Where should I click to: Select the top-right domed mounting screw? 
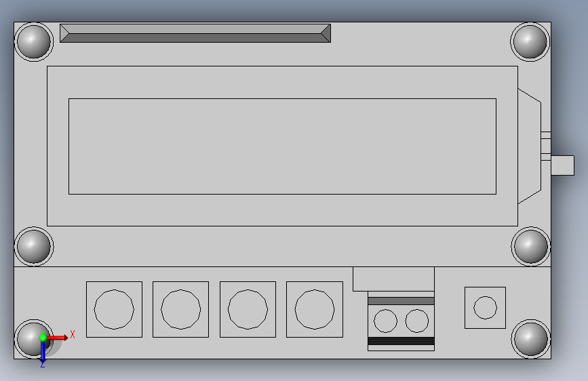tap(530, 41)
